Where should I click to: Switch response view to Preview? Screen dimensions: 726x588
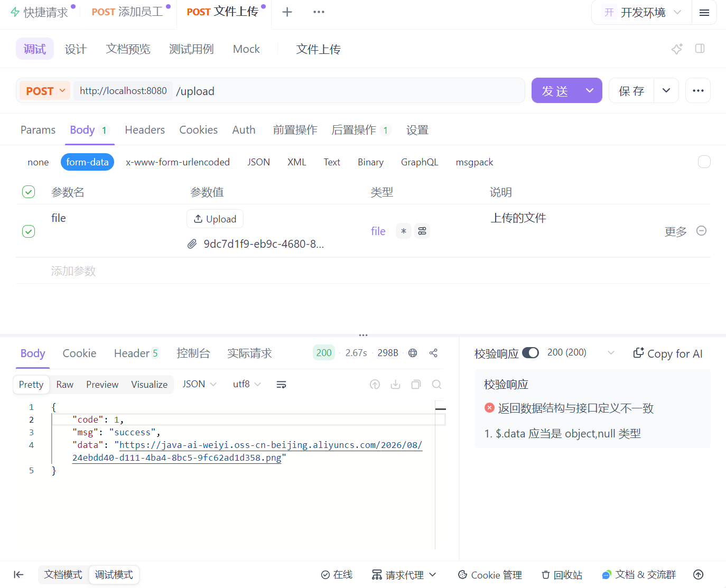click(x=103, y=385)
